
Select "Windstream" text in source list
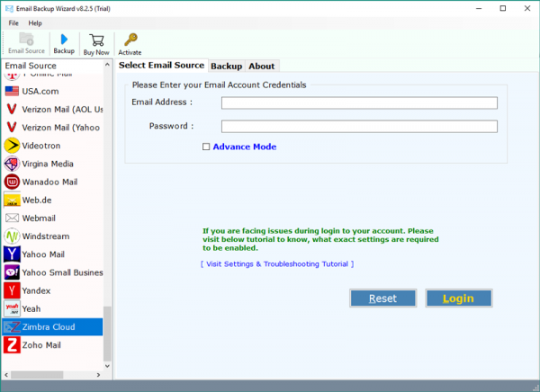46,236
